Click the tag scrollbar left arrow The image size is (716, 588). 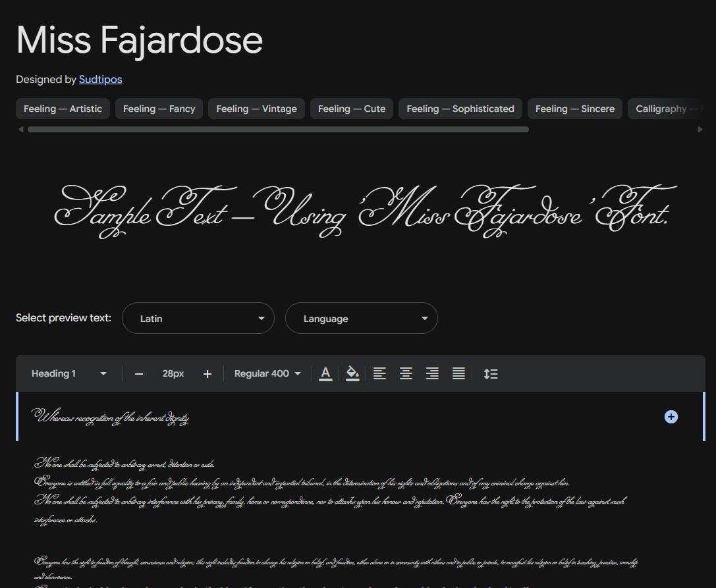[20, 130]
